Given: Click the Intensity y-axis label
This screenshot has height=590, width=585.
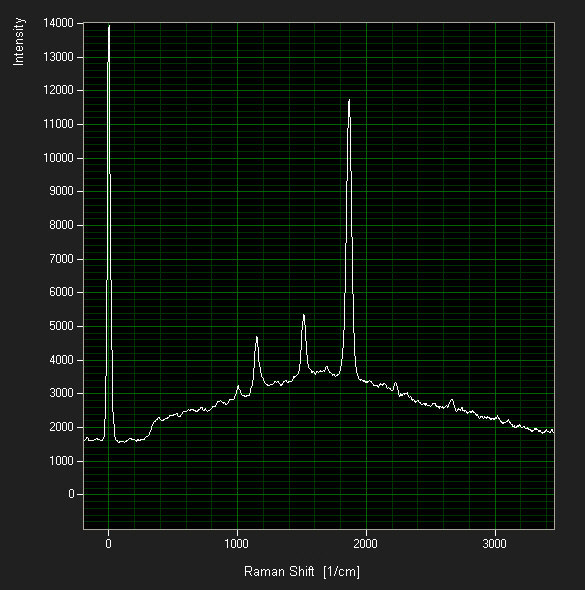Looking at the screenshot, I should pyautogui.click(x=18, y=42).
